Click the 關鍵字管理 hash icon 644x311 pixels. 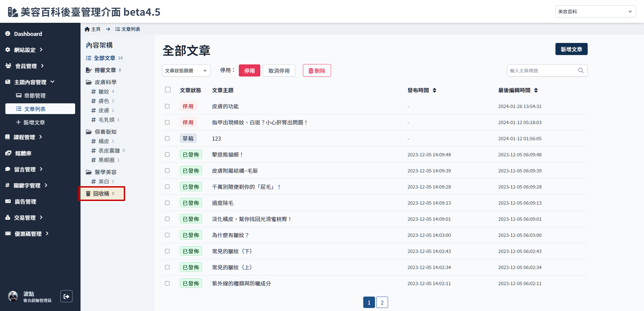[x=7, y=185]
